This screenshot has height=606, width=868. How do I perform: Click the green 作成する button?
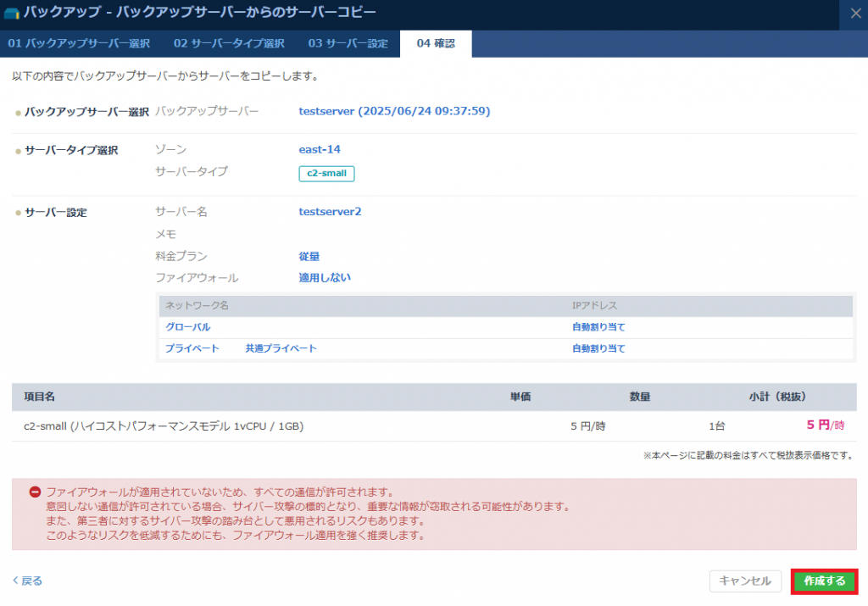coord(824,581)
